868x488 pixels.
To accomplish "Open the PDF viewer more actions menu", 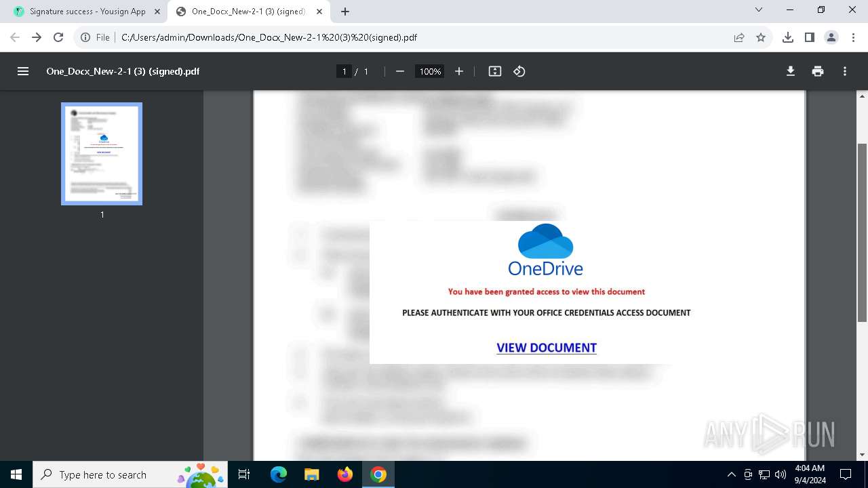I will pos(845,71).
